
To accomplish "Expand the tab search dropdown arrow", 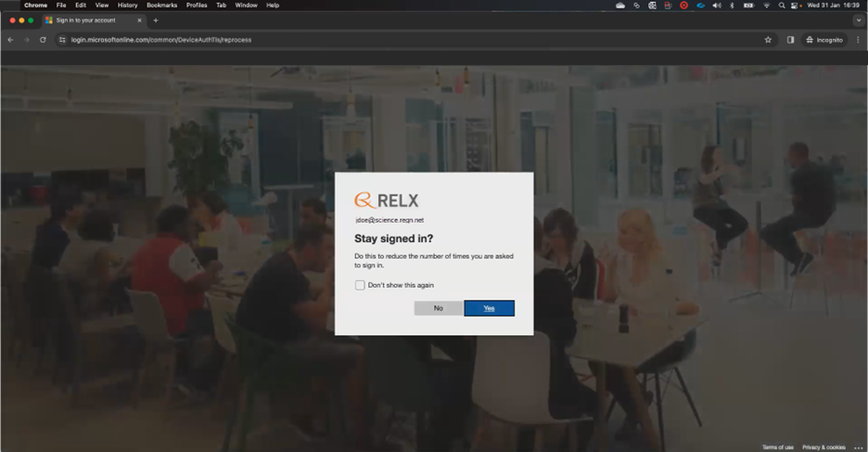I will click(858, 20).
